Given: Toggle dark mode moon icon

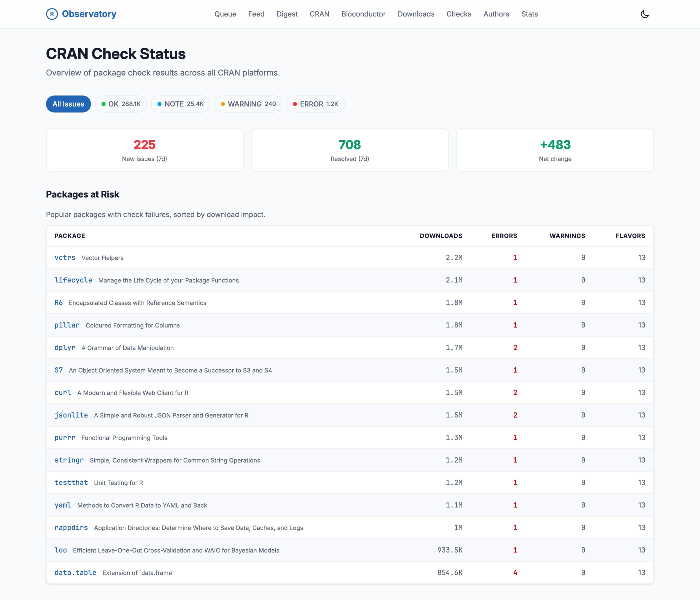Looking at the screenshot, I should coord(644,14).
